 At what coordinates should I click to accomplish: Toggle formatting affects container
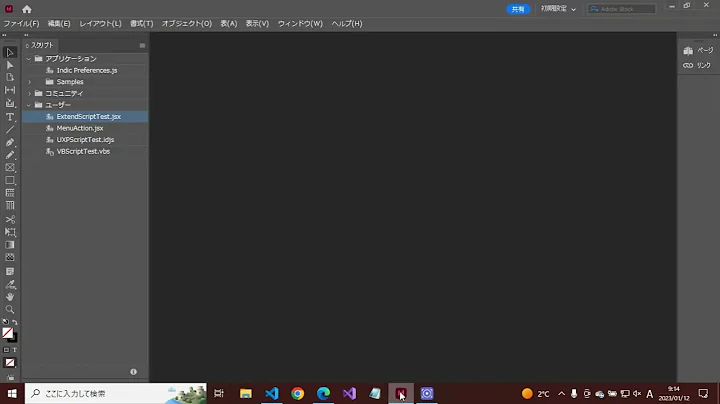pos(6,350)
